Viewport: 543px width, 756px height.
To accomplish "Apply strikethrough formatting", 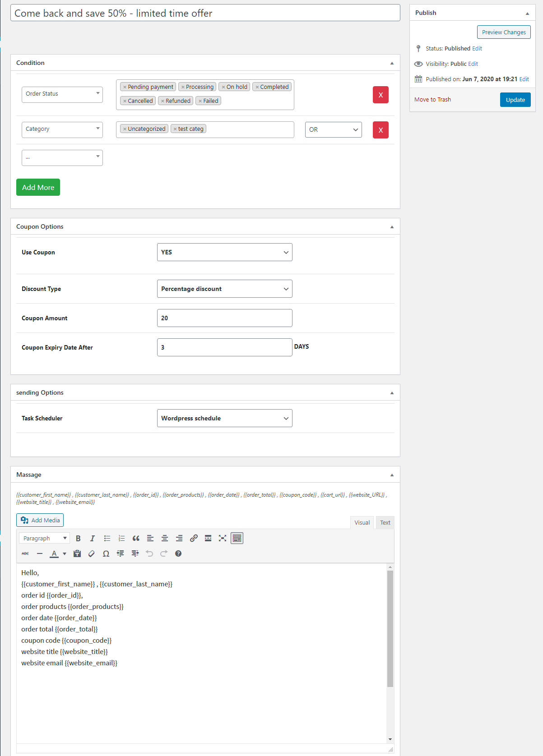I will click(25, 553).
